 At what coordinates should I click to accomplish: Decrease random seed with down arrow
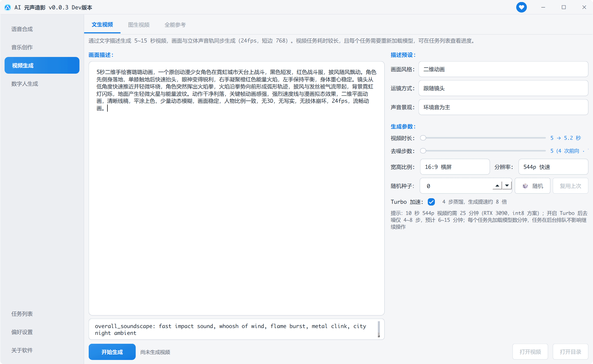[x=507, y=186]
